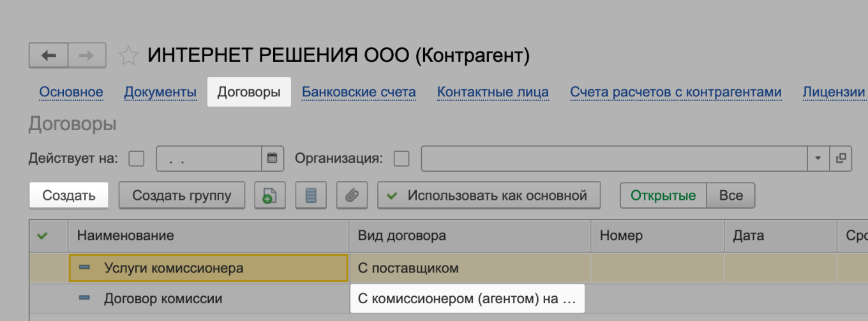The width and height of the screenshot is (868, 321).
Task: Click Использовать как основной button
Action: [489, 195]
